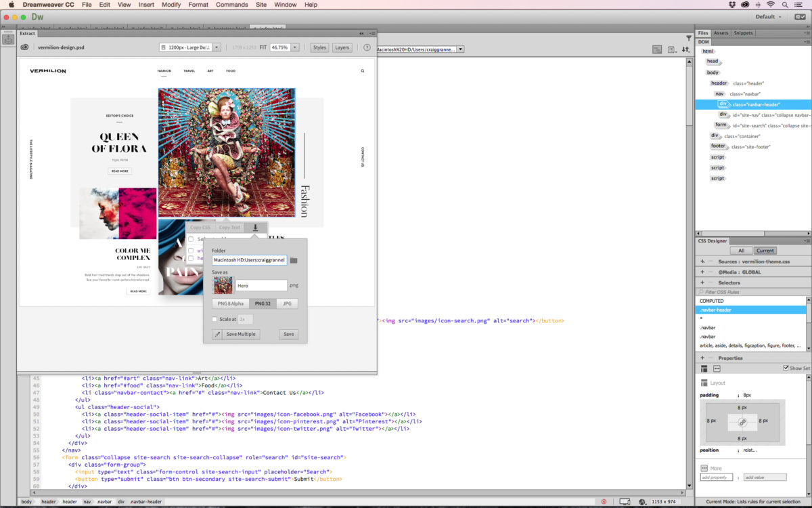Click the monitor window-size icon in the status bar
The image size is (812, 508).
(x=623, y=501)
